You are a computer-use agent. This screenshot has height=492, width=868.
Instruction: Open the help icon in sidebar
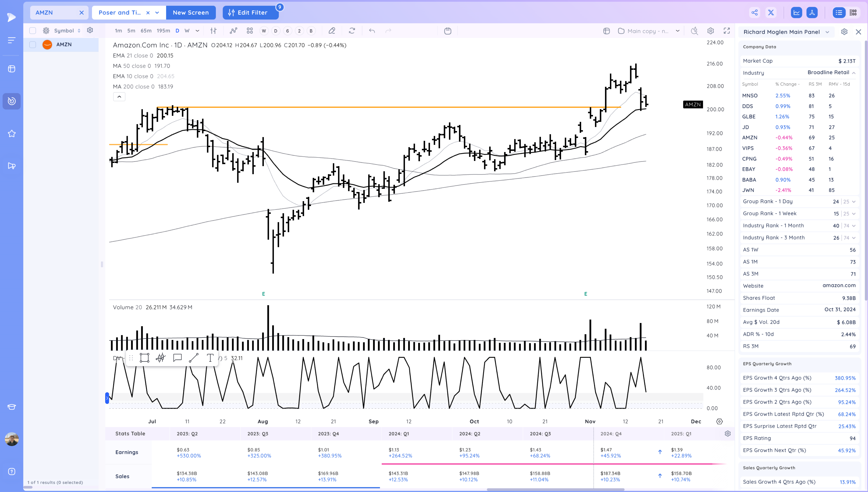[12, 472]
